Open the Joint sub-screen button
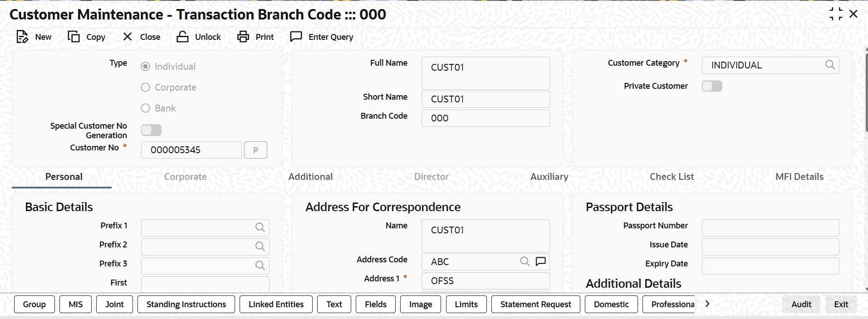The width and height of the screenshot is (868, 319). (114, 304)
